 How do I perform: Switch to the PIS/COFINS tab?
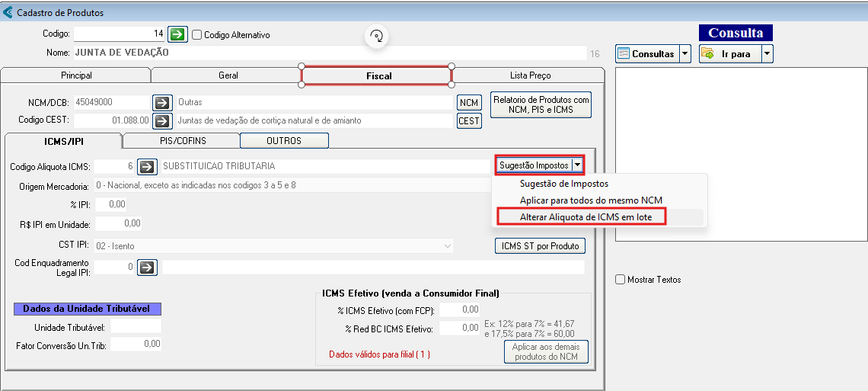point(182,141)
